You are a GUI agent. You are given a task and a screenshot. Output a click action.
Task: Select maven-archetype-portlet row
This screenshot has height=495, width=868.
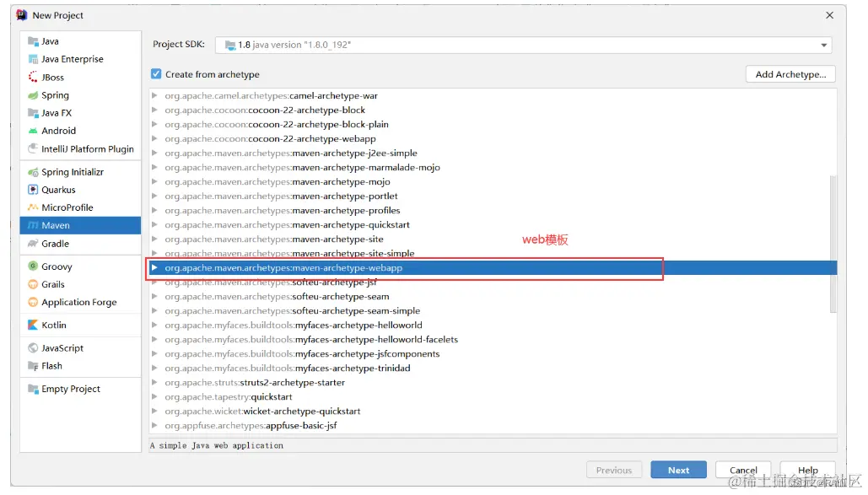tap(493, 196)
